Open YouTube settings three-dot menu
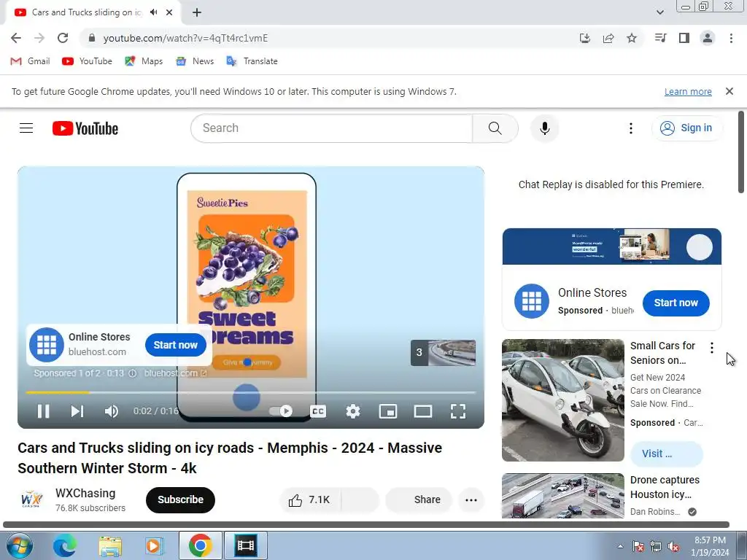Viewport: 747px width, 560px height. pos(631,128)
